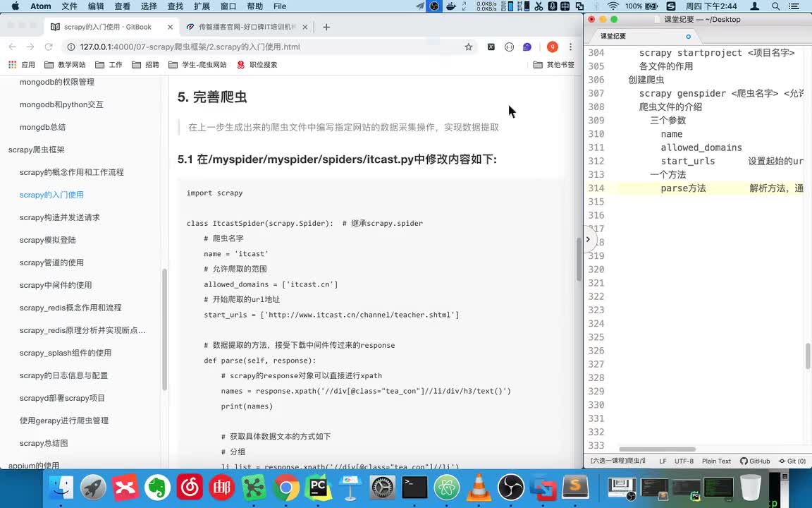Open XMind from the Dock
This screenshot has width=812, height=508.
(x=125, y=488)
